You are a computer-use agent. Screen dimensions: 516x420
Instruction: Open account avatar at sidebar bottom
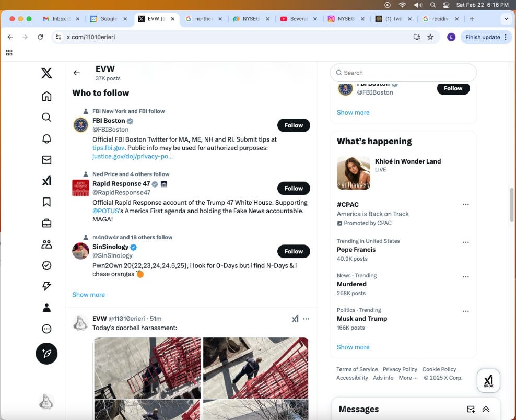[x=46, y=402]
